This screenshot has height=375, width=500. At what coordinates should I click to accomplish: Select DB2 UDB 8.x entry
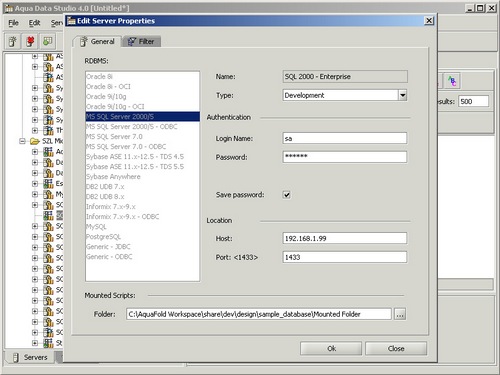tap(143, 197)
